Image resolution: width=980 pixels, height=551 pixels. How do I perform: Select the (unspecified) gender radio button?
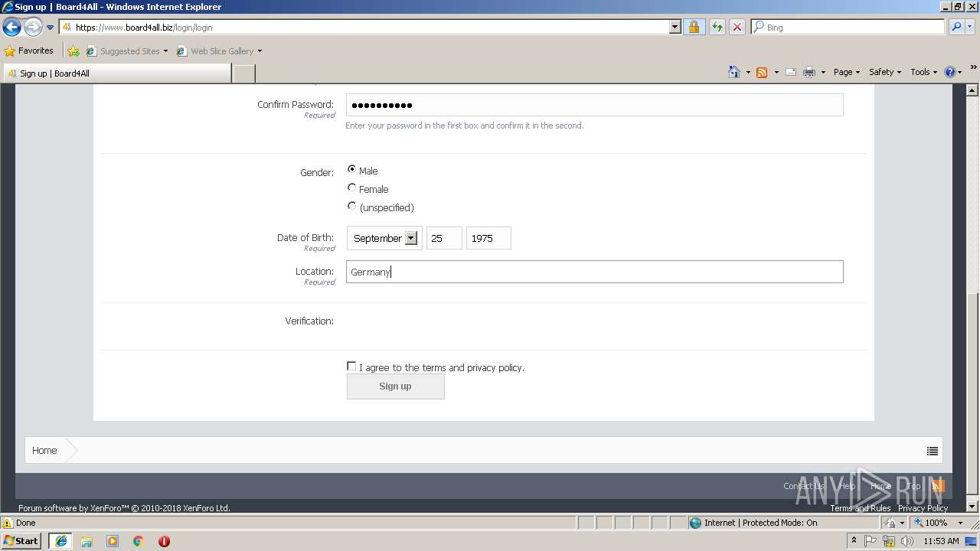tap(351, 206)
